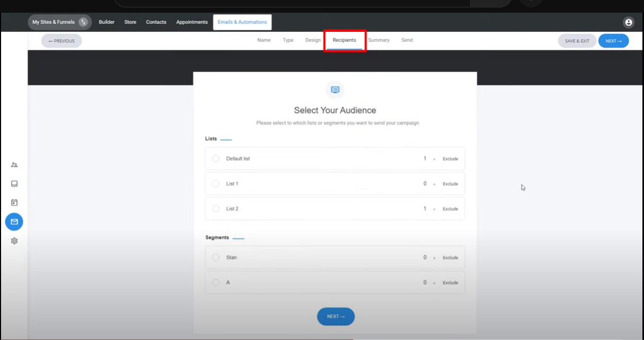Open the settings gear in sidebar
Image resolution: width=644 pixels, height=340 pixels.
click(14, 241)
